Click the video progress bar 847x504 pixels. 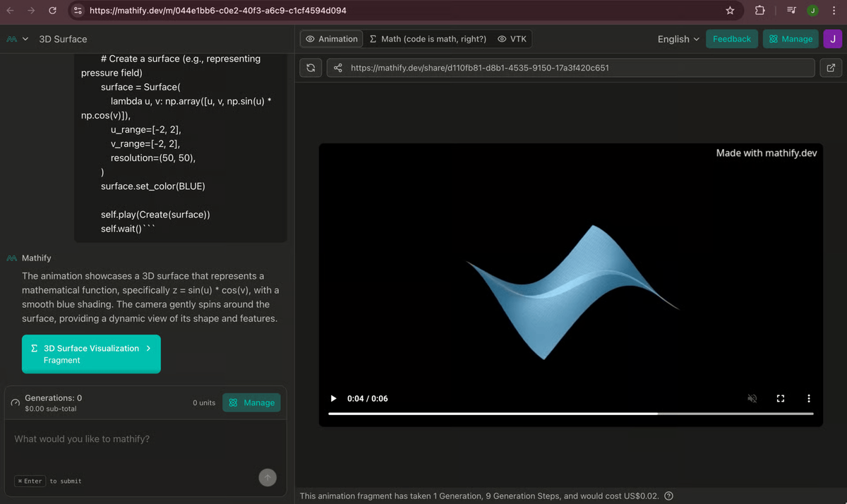(x=570, y=414)
